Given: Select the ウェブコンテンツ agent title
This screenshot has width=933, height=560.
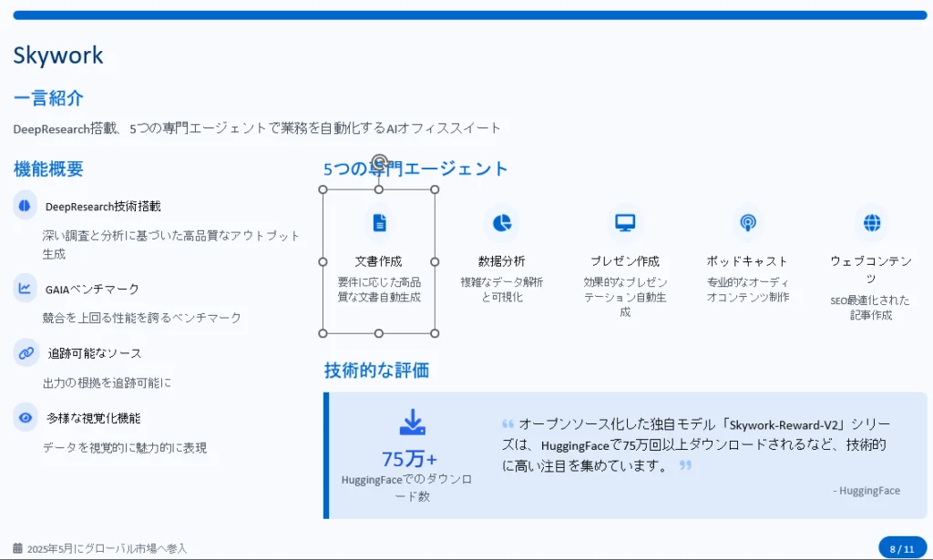Looking at the screenshot, I should point(871,270).
